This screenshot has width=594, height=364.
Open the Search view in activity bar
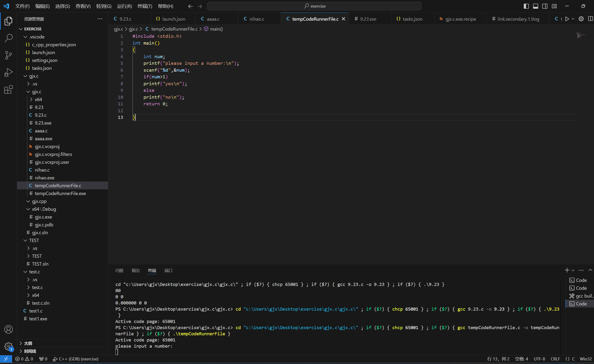coord(9,38)
